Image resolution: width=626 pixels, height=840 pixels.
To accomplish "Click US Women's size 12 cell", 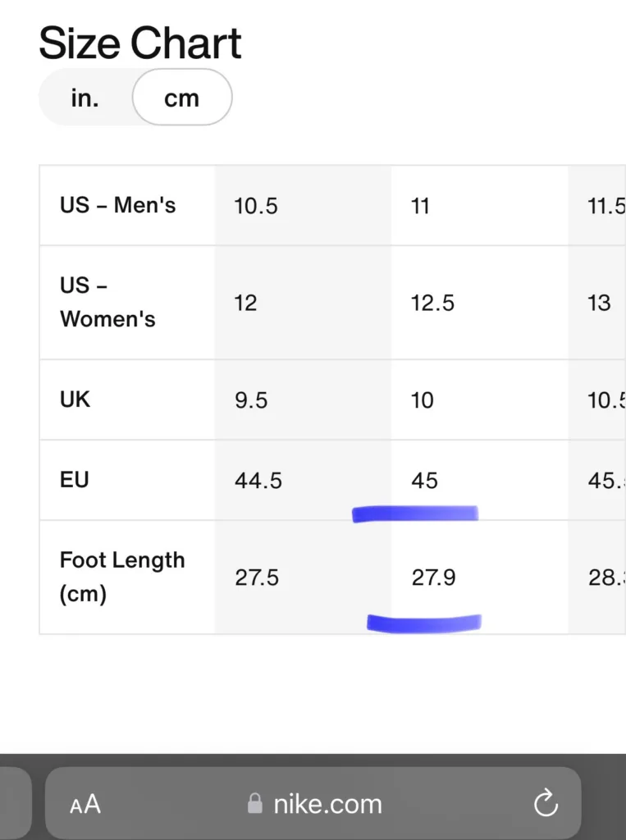I will tap(246, 303).
